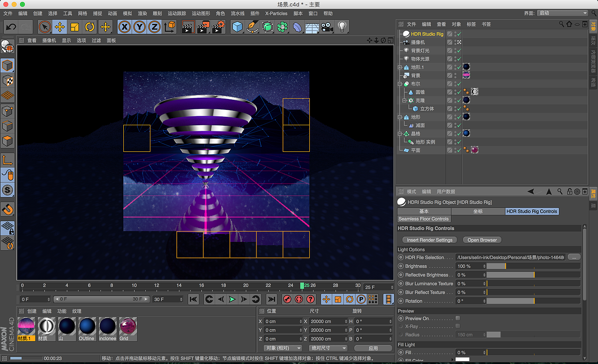Viewport: 598px width, 364px height.
Task: Toggle enable check for 圆锥
Action: coord(459,92)
